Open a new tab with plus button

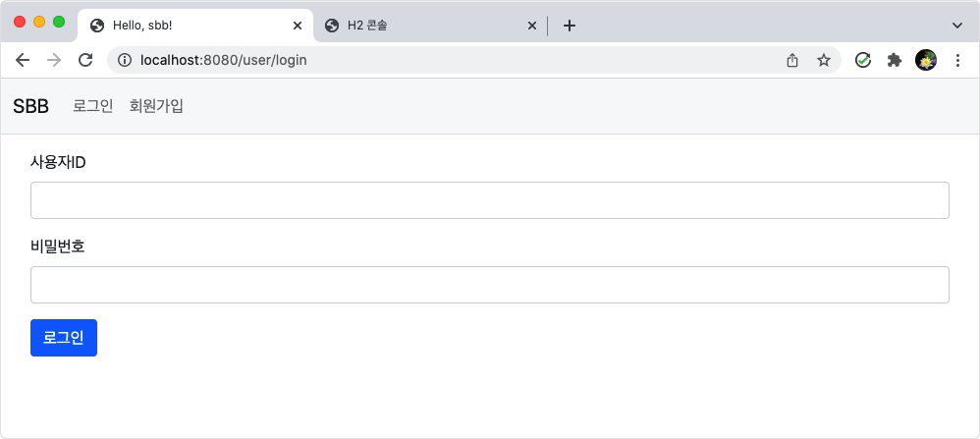(569, 26)
